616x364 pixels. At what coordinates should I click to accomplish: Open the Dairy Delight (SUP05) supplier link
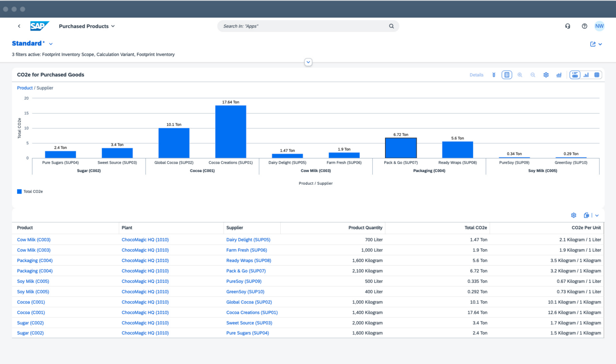click(x=248, y=240)
